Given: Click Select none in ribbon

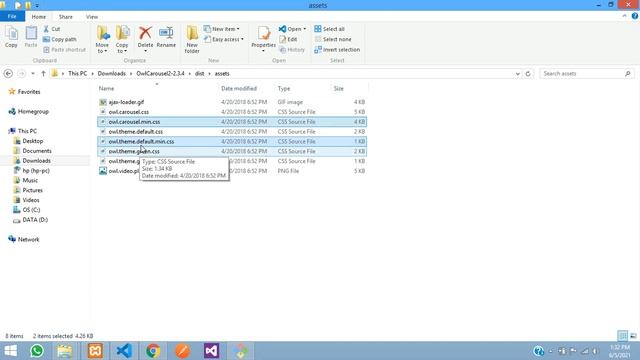Looking at the screenshot, I should point(333,39).
